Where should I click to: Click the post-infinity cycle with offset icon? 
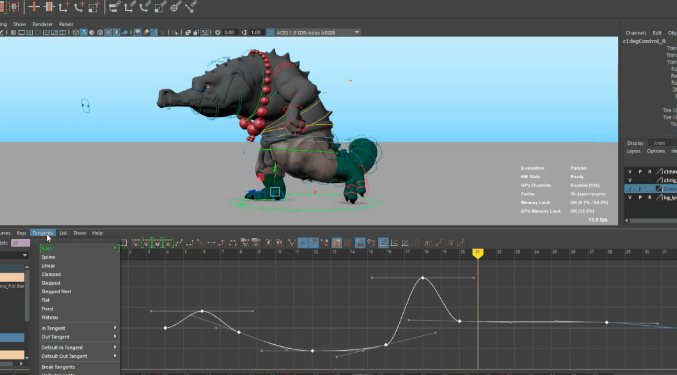pos(460,243)
